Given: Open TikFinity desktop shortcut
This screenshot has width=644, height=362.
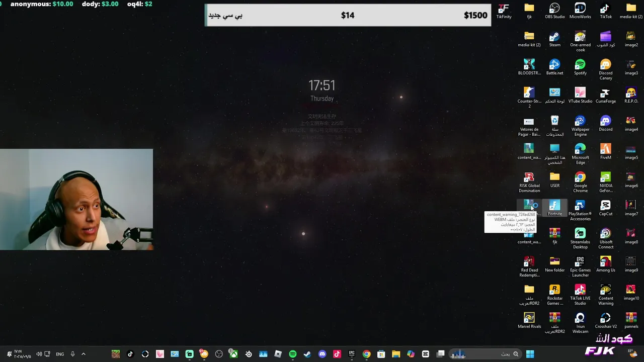Looking at the screenshot, I should point(504,11).
